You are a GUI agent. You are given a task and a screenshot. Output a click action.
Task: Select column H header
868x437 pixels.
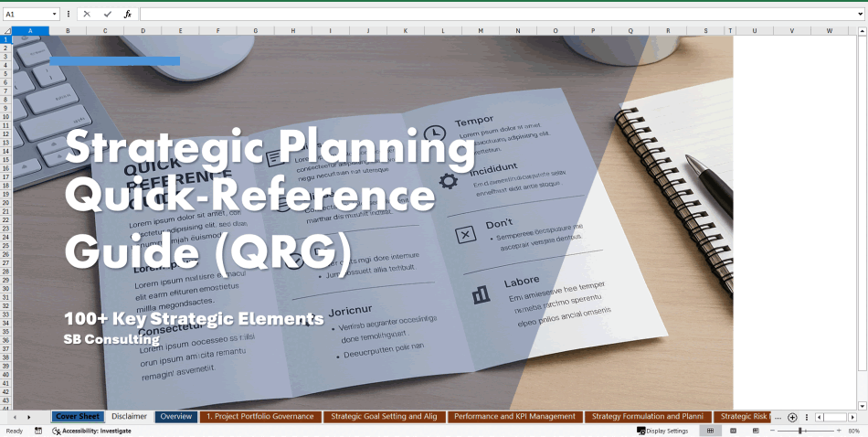(x=293, y=31)
